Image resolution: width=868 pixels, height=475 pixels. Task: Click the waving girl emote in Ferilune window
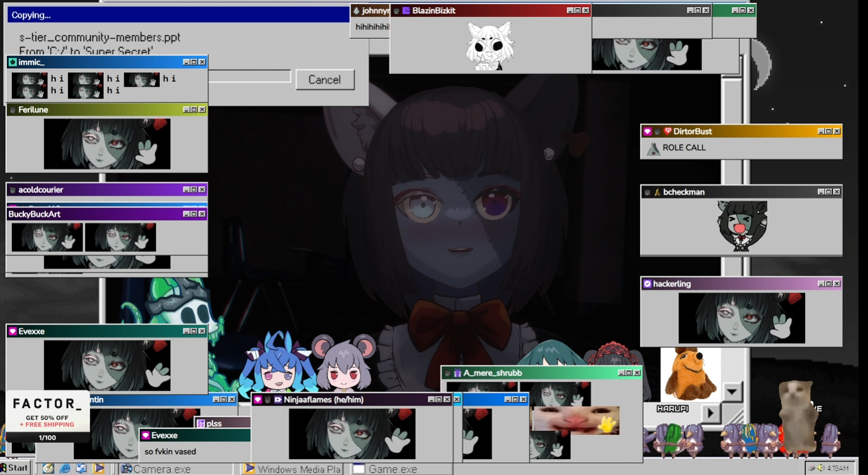[107, 144]
